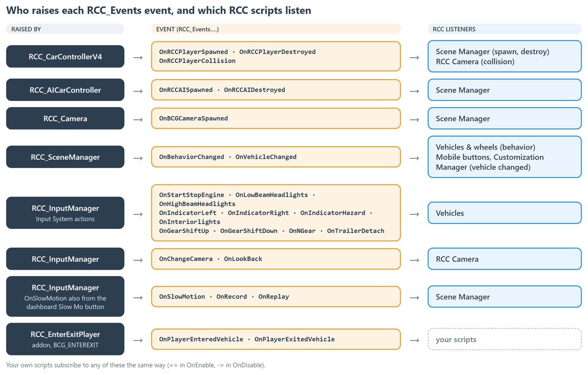Click the RCC_Camera raiser box
The image size is (588, 375).
coord(65,118)
